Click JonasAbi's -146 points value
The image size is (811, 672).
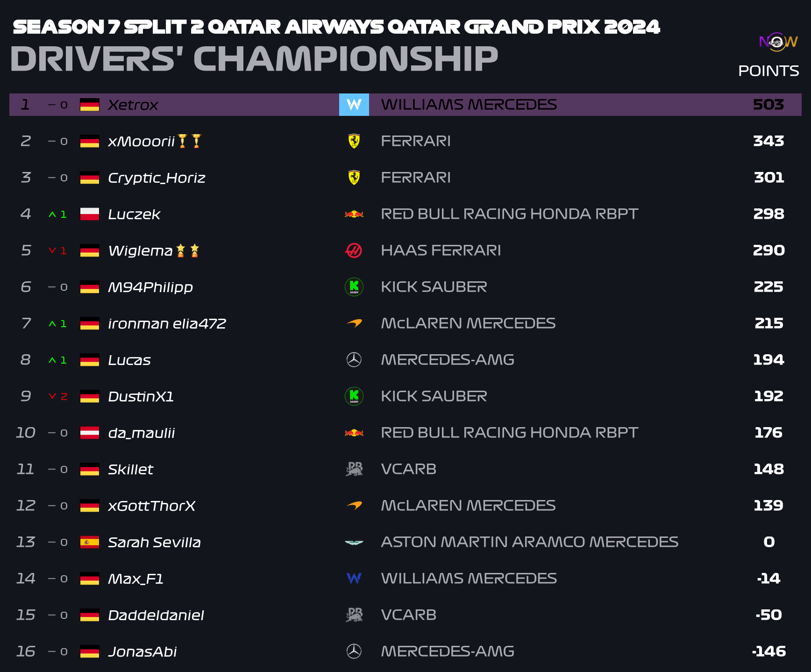(769, 651)
